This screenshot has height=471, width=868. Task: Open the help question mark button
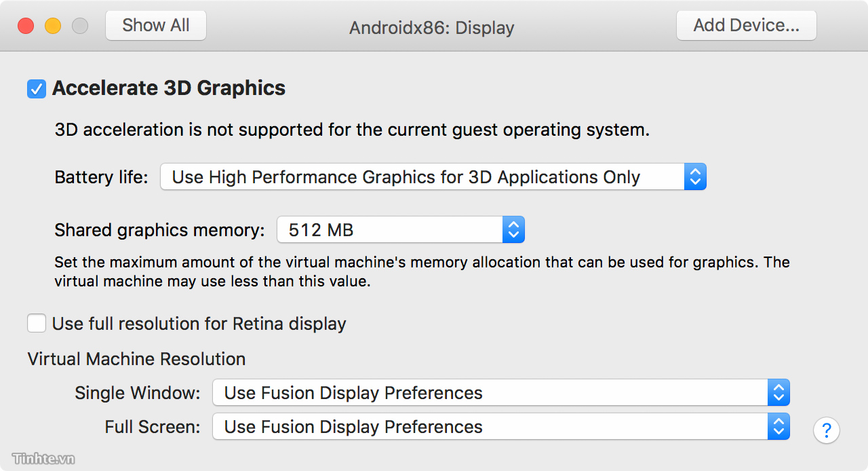(826, 430)
